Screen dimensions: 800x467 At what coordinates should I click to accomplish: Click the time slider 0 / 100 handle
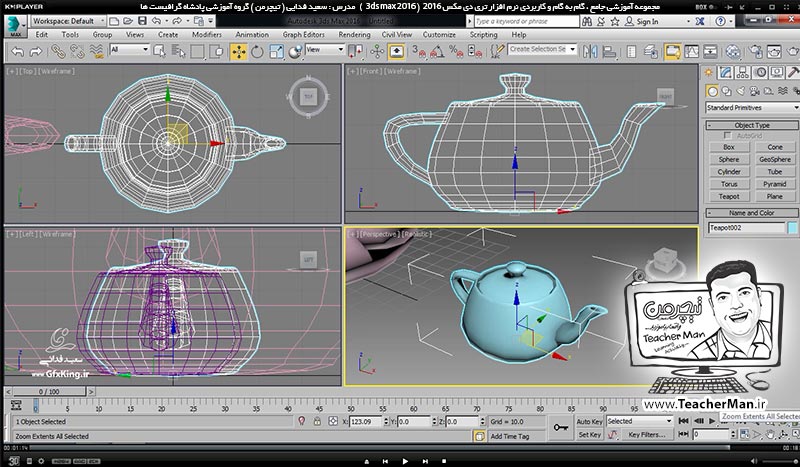(49, 391)
